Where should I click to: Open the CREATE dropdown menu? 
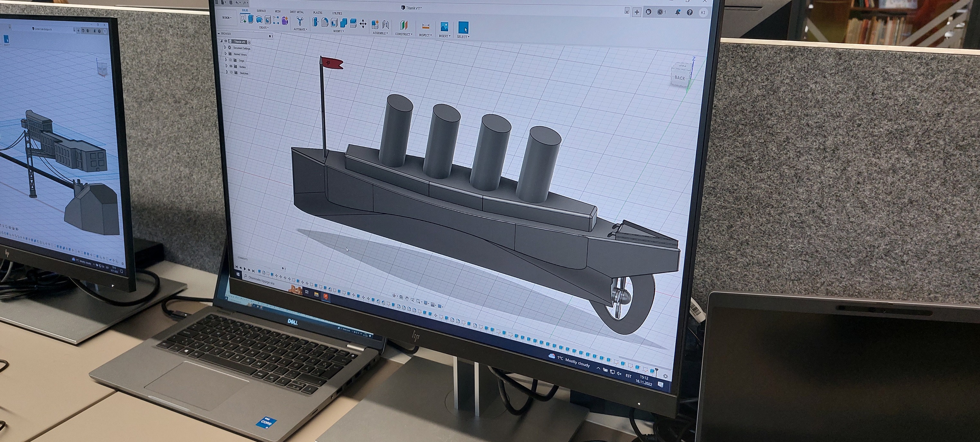264,27
